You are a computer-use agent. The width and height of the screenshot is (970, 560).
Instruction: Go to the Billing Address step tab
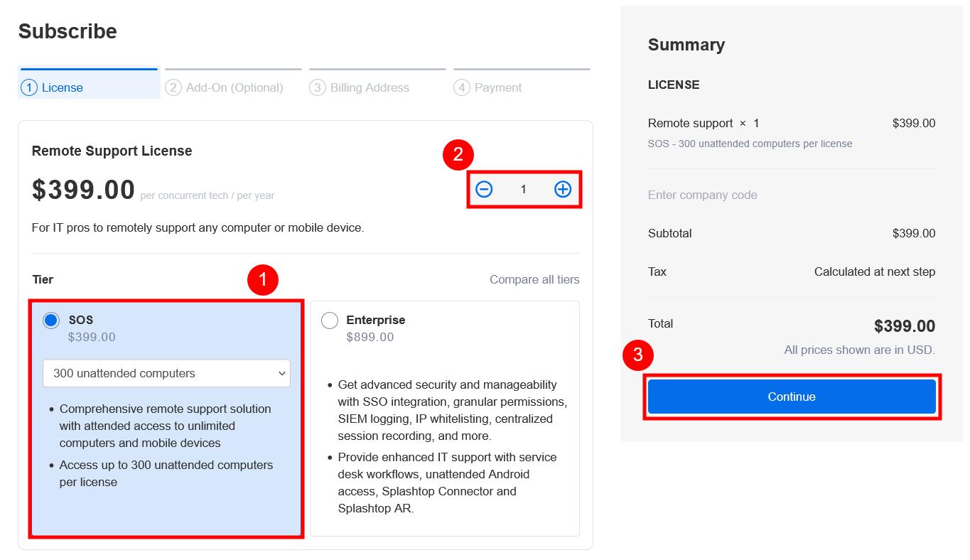click(377, 84)
